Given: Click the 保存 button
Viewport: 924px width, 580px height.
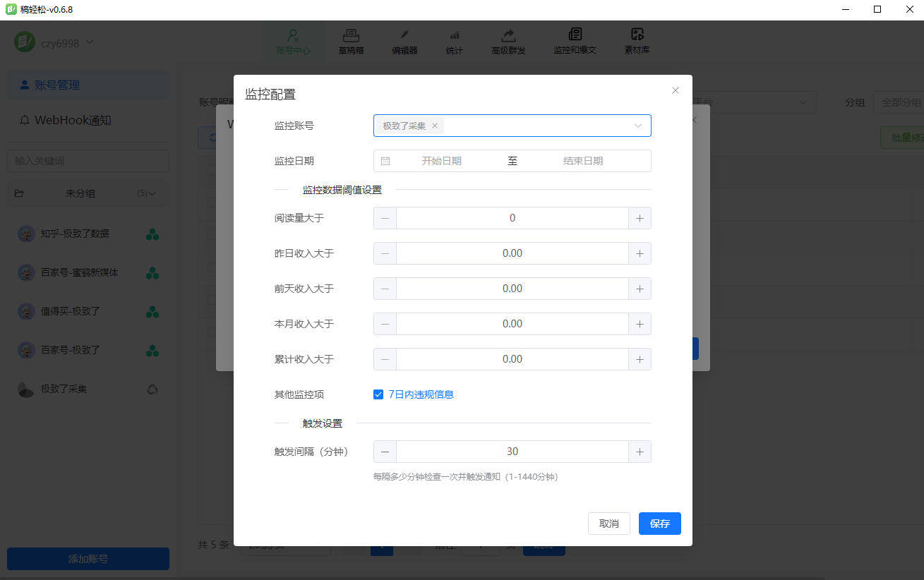Looking at the screenshot, I should [x=659, y=524].
